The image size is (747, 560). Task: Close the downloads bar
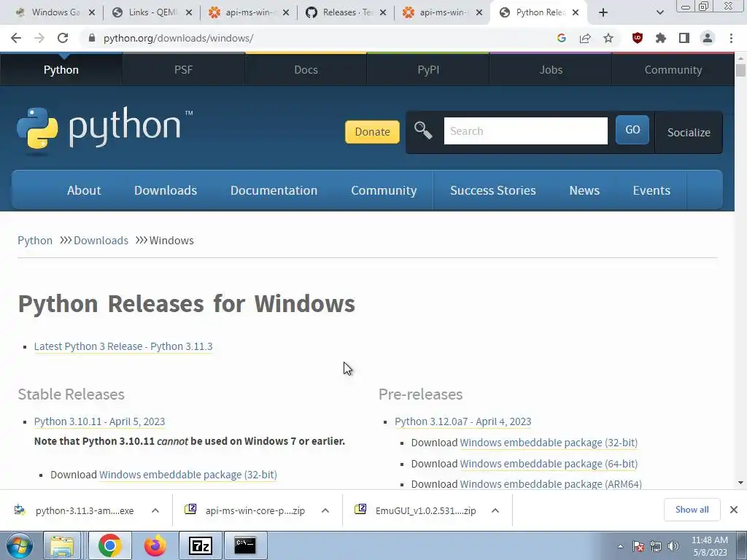coord(734,510)
